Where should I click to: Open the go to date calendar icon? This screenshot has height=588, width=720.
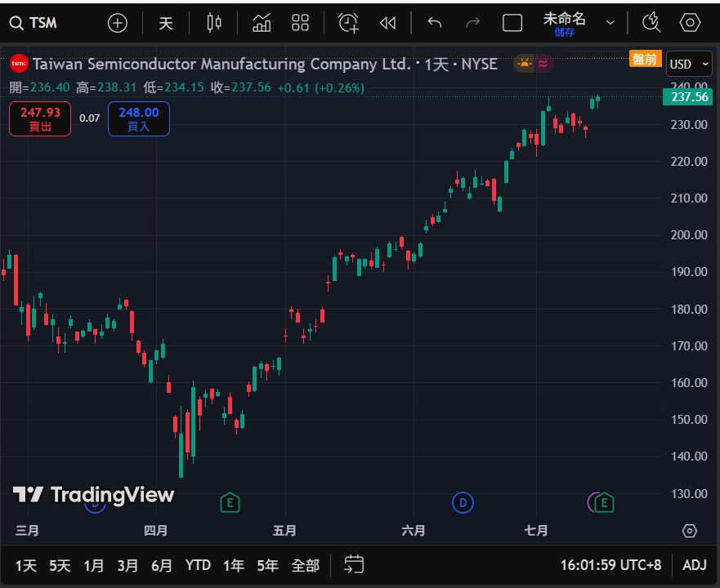click(354, 564)
